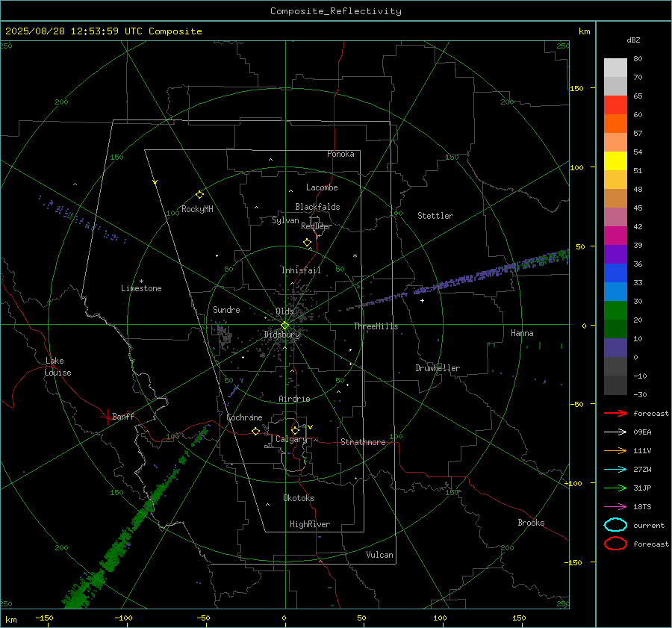Click the yellow diamond at the radar center
This screenshot has width=672, height=628.
[284, 326]
